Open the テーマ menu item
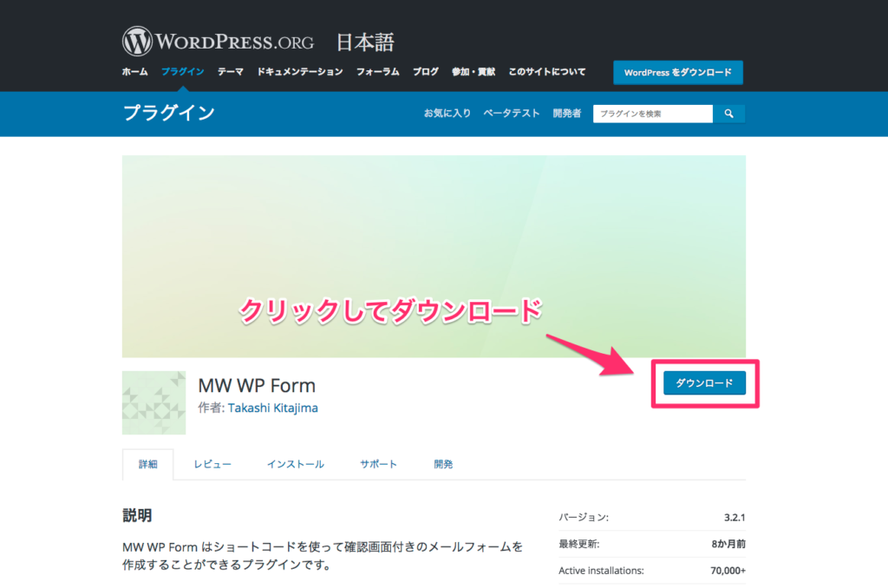The image size is (888, 588). 231,72
